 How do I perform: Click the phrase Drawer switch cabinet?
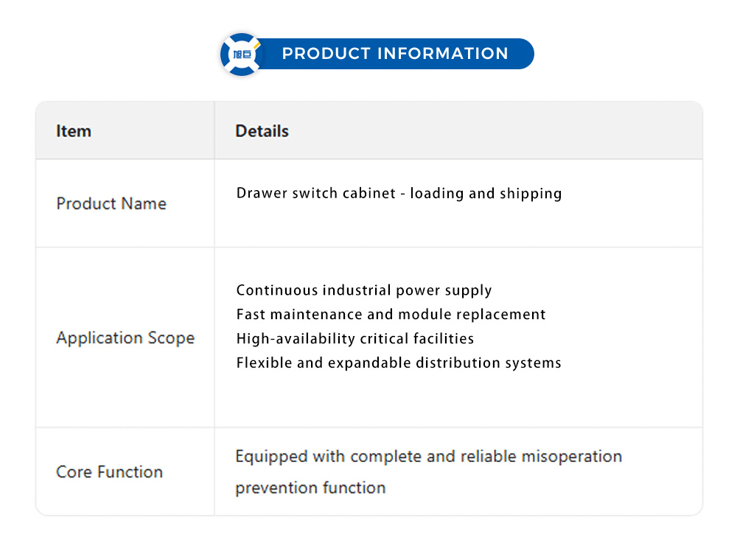point(316,193)
